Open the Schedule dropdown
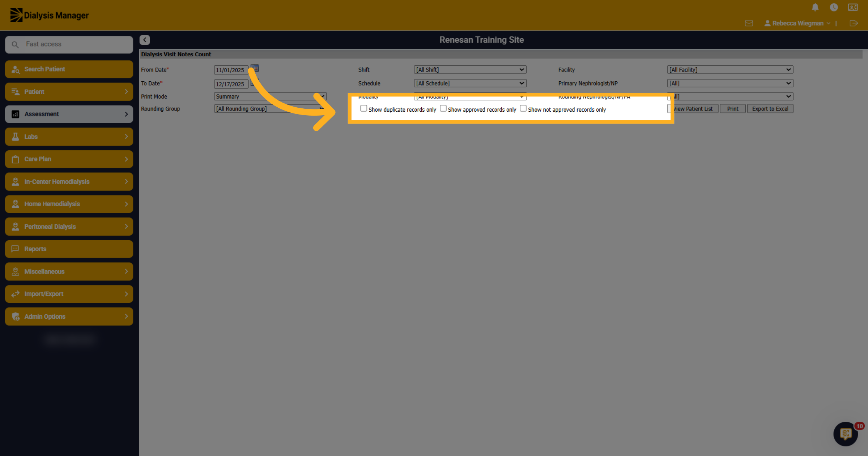868x456 pixels. coord(470,83)
